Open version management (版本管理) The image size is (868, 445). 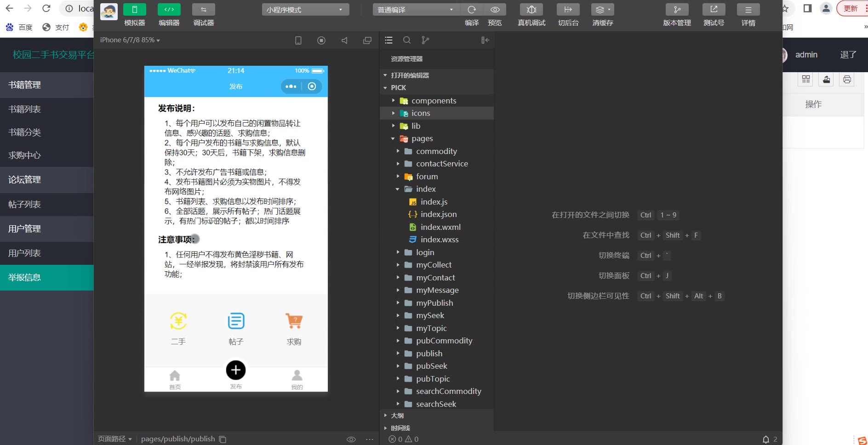pos(677,10)
